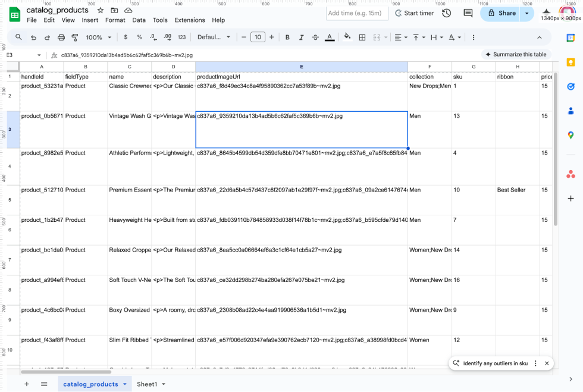The height and width of the screenshot is (392, 583).
Task: Click the font size input field
Action: coord(257,37)
